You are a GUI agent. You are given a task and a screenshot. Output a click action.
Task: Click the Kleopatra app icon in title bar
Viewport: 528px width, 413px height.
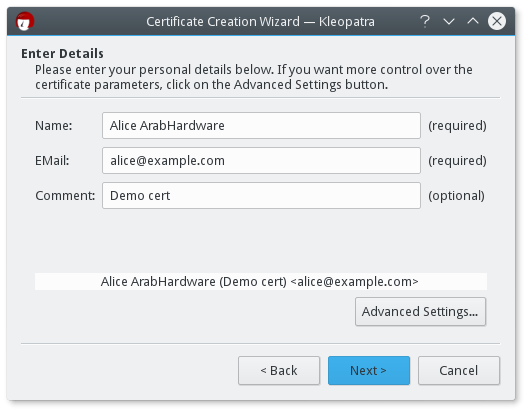[x=25, y=22]
